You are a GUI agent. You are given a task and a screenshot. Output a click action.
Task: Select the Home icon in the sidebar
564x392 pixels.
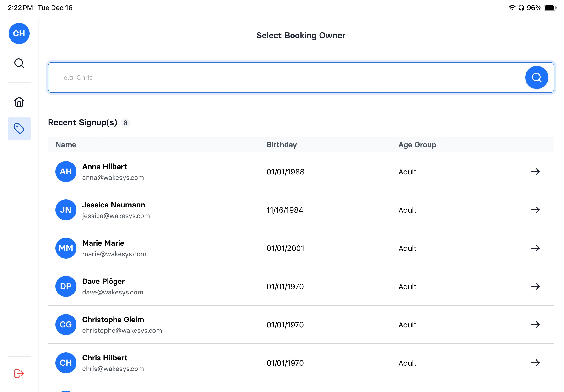click(x=19, y=101)
